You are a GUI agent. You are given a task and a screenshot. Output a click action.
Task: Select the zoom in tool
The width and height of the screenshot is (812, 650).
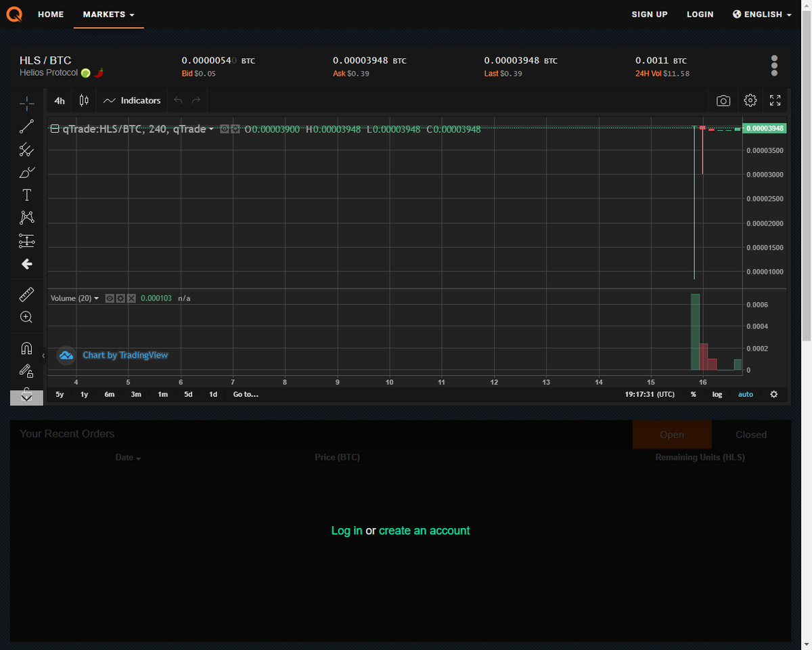tap(26, 317)
